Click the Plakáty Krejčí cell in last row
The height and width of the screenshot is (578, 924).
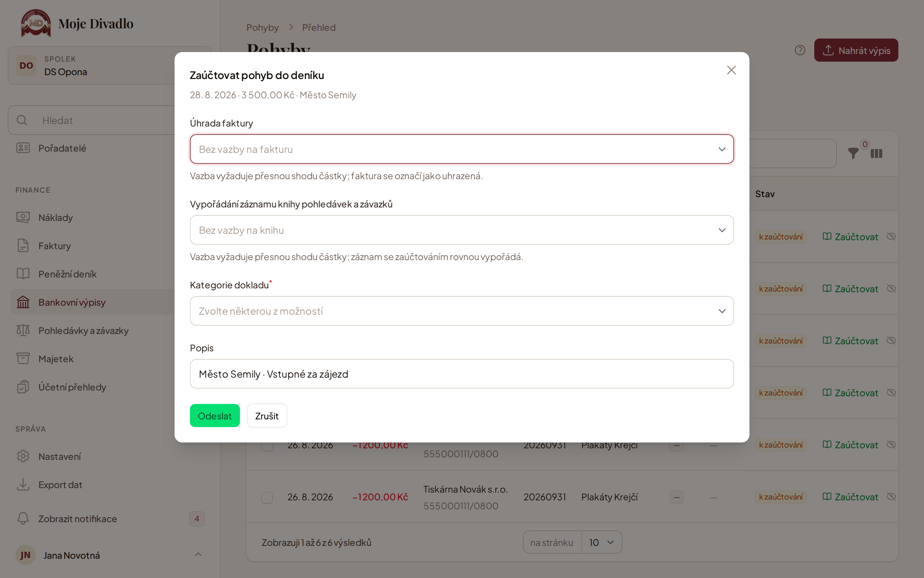[x=609, y=497]
